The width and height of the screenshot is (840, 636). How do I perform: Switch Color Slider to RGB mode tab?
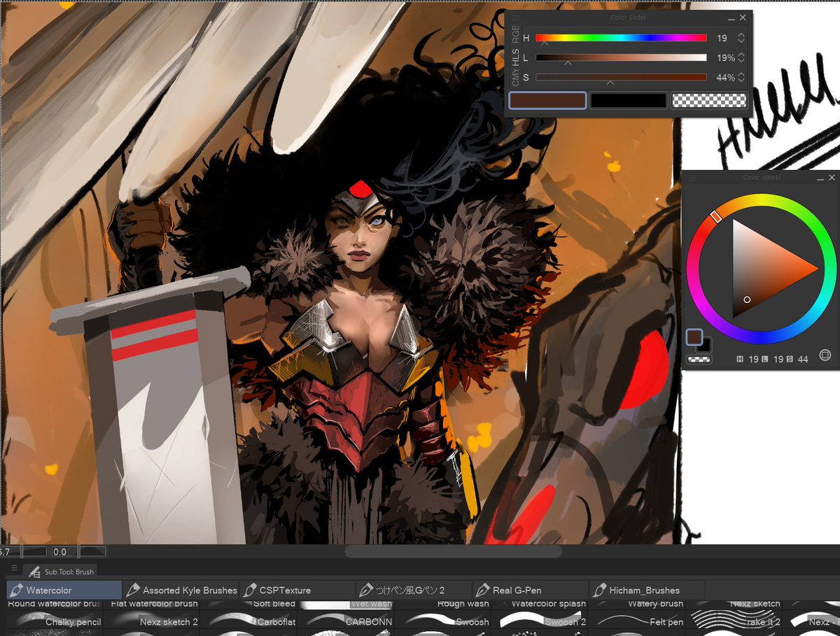point(516,34)
